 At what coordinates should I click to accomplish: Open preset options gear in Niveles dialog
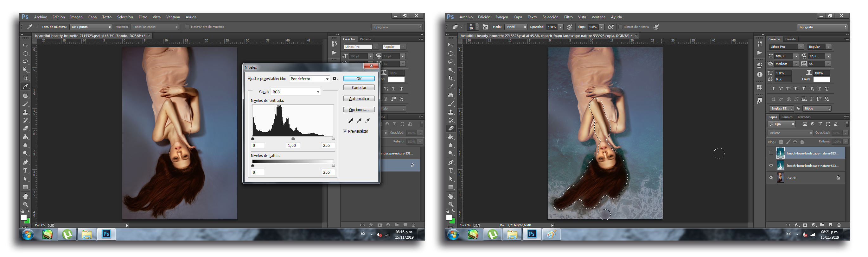tap(335, 78)
